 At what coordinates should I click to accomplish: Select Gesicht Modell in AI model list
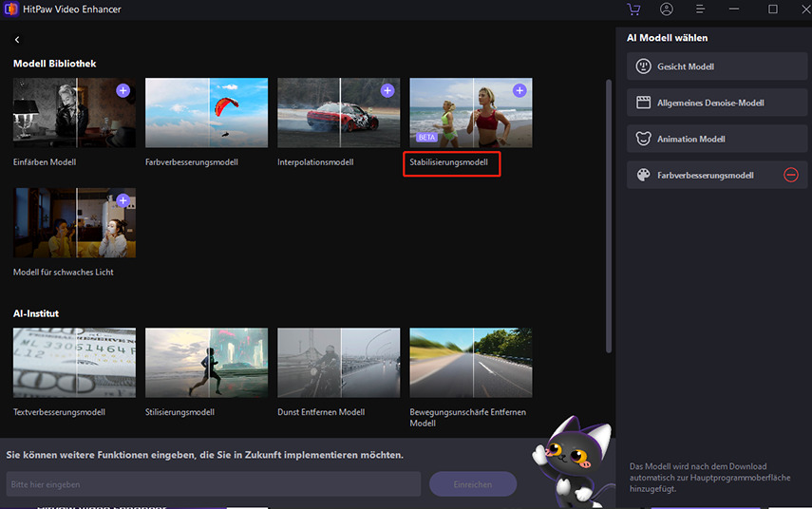(x=717, y=66)
